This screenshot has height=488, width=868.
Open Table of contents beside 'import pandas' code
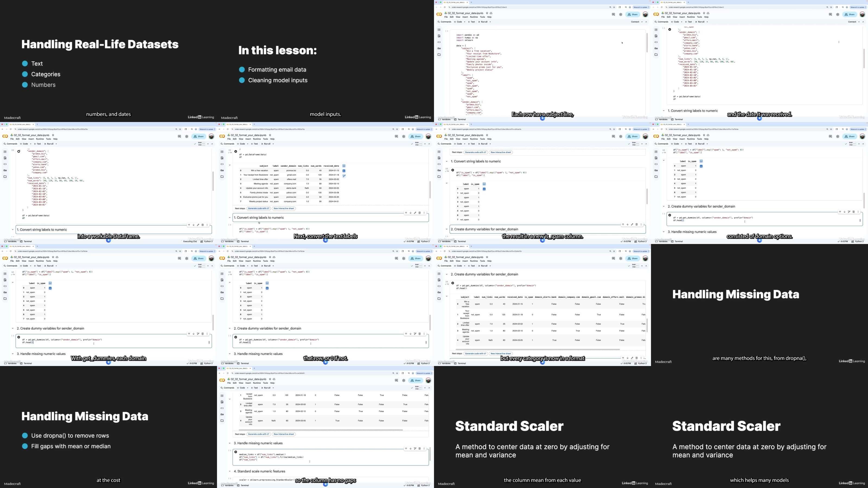[439, 30]
